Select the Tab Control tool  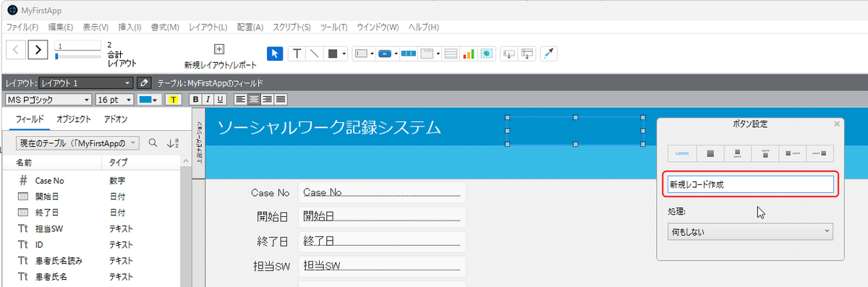(427, 53)
